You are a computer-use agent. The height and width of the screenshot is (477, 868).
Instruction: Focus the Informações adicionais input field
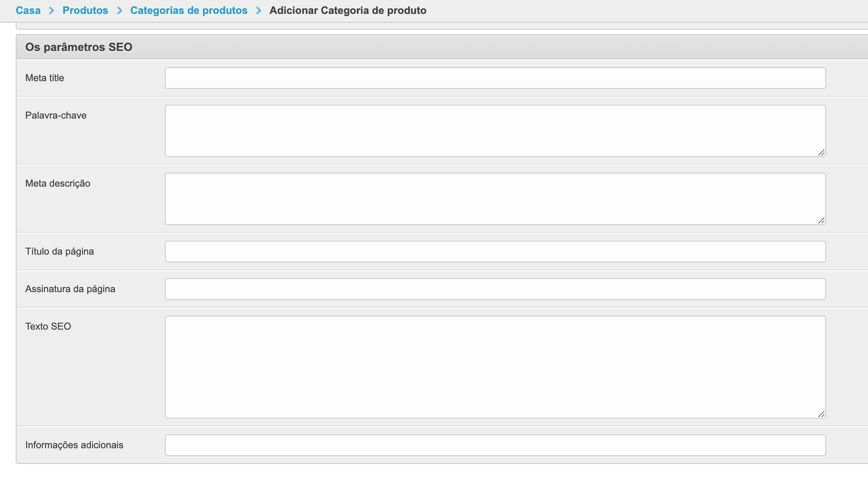495,445
